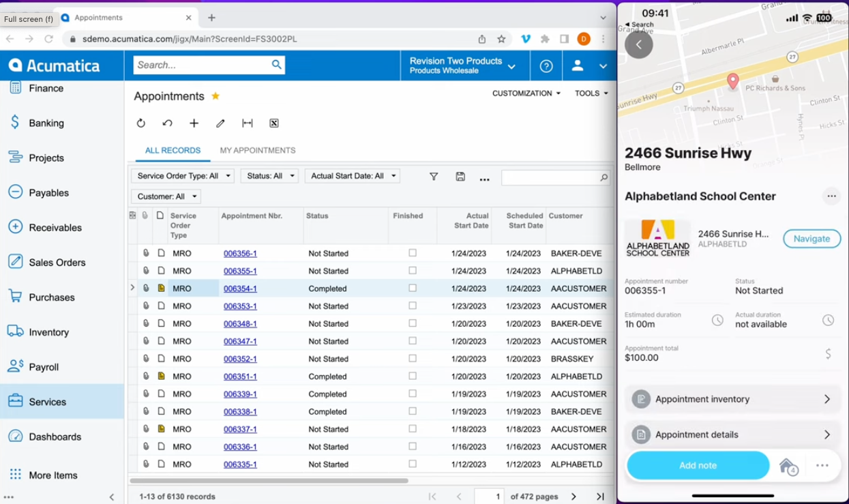Tap the Navigate button in mobile app
Screen dimensions: 849x504
coord(811,239)
